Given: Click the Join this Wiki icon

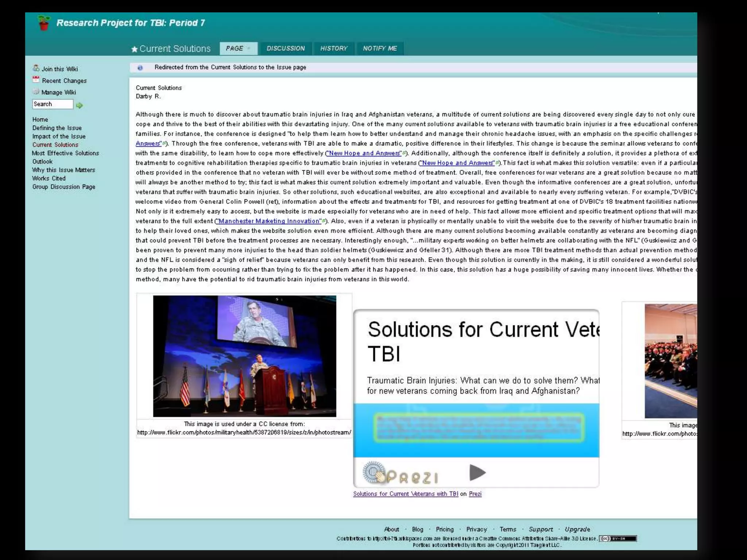Looking at the screenshot, I should point(36,68).
